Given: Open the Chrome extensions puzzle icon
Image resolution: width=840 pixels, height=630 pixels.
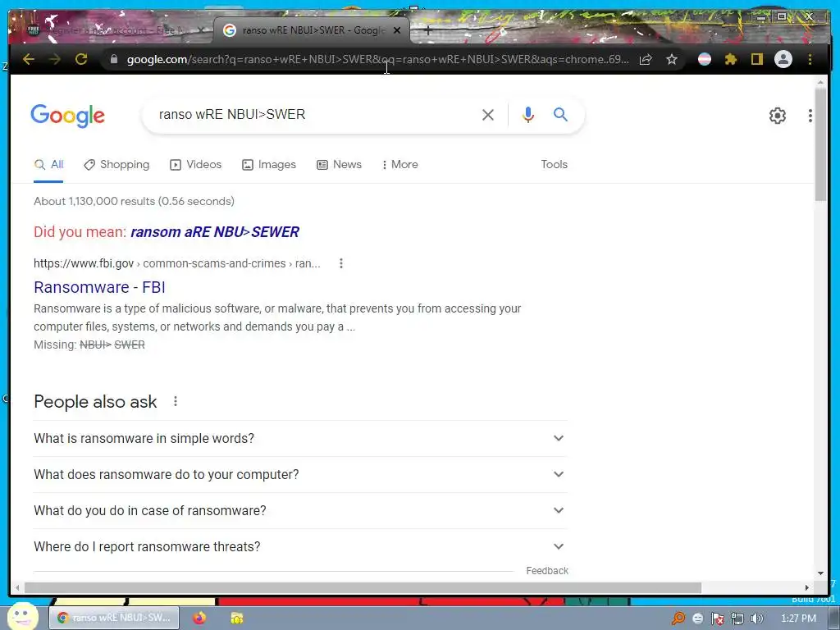Looking at the screenshot, I should pyautogui.click(x=731, y=59).
